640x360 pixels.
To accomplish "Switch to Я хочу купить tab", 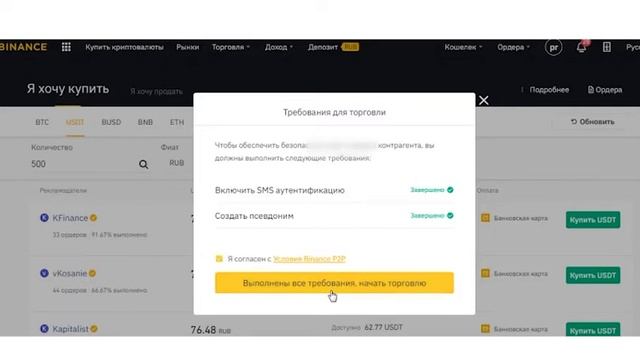I will 68,89.
